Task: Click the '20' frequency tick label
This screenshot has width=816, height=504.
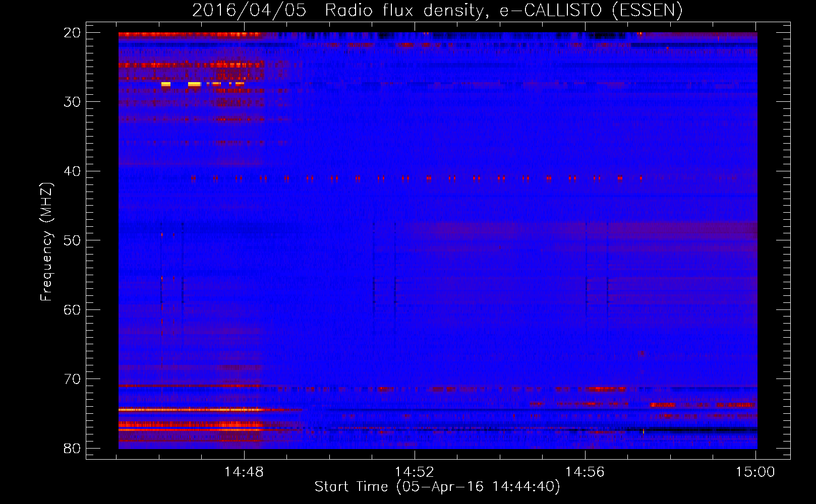Action: [72, 33]
